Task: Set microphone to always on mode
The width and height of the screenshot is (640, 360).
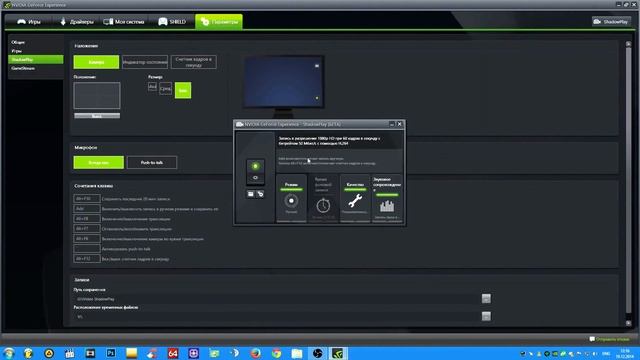Action: [98, 162]
